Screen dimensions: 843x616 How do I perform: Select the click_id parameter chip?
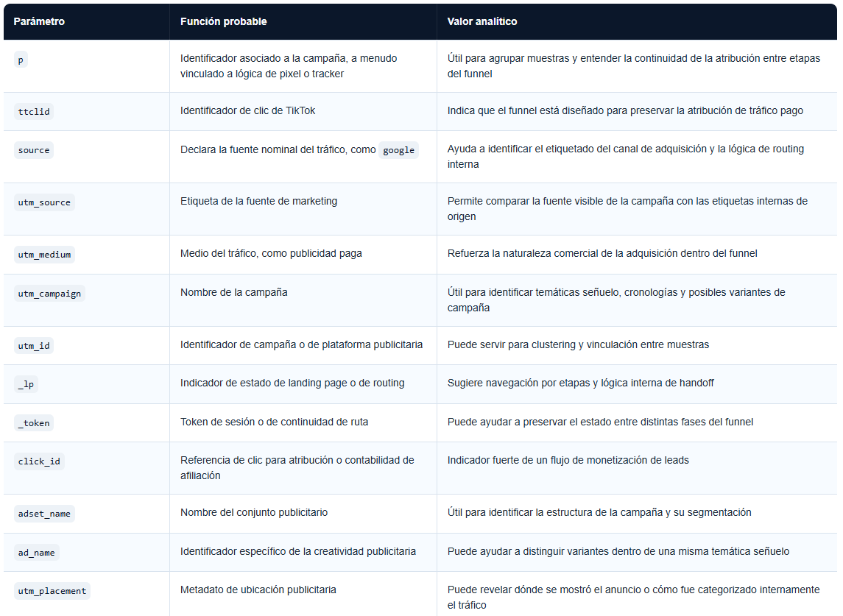(x=39, y=461)
